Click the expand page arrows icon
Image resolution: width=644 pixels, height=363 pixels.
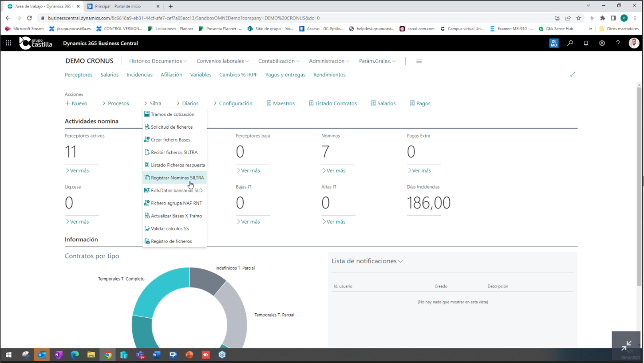coord(573,75)
